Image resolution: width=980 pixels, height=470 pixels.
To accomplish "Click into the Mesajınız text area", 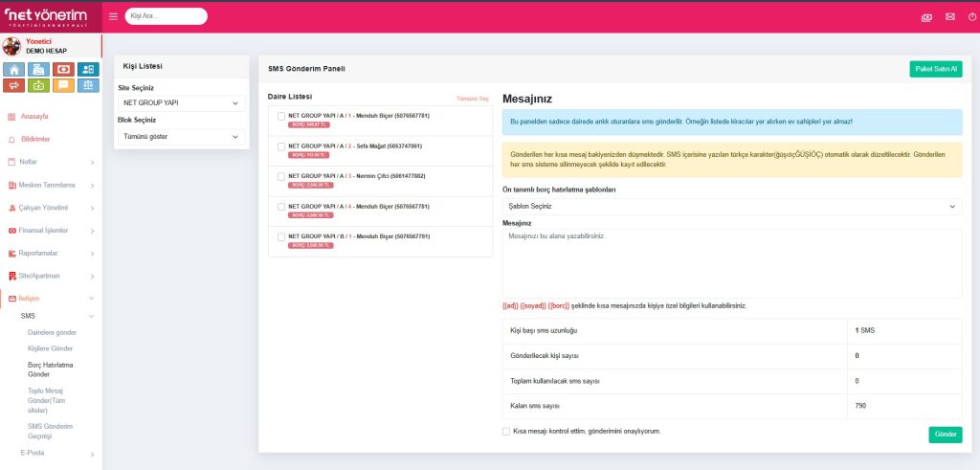I will 732,261.
